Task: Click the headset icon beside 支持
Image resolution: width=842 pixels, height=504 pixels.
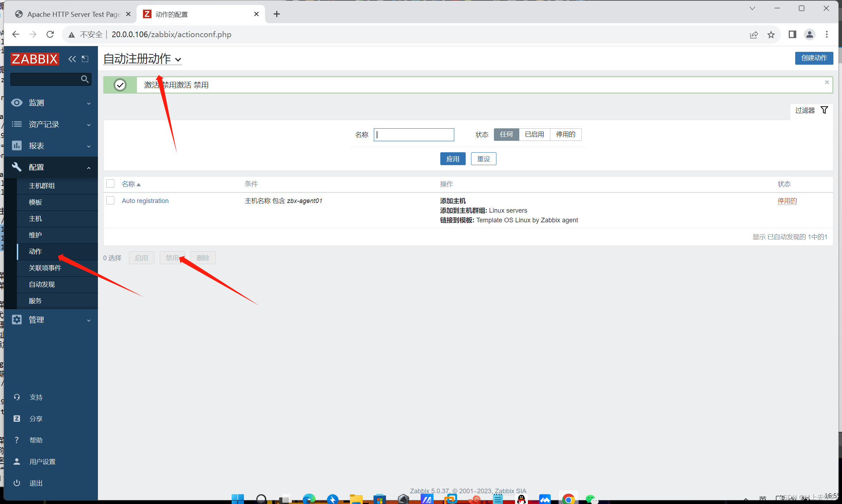Action: pyautogui.click(x=17, y=397)
